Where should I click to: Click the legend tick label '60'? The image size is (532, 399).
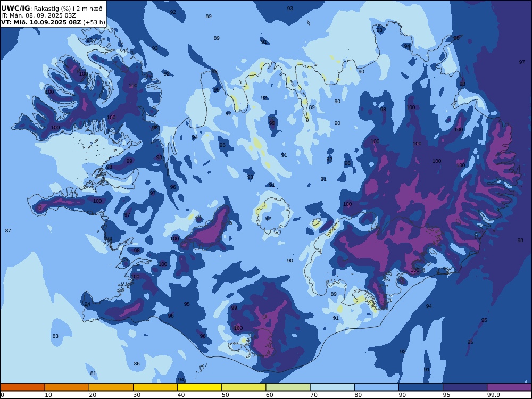(x=269, y=395)
